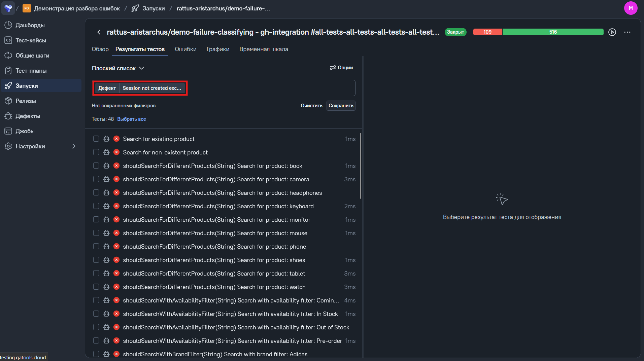
Task: Switch to the Ошибки tab
Action: [185, 49]
